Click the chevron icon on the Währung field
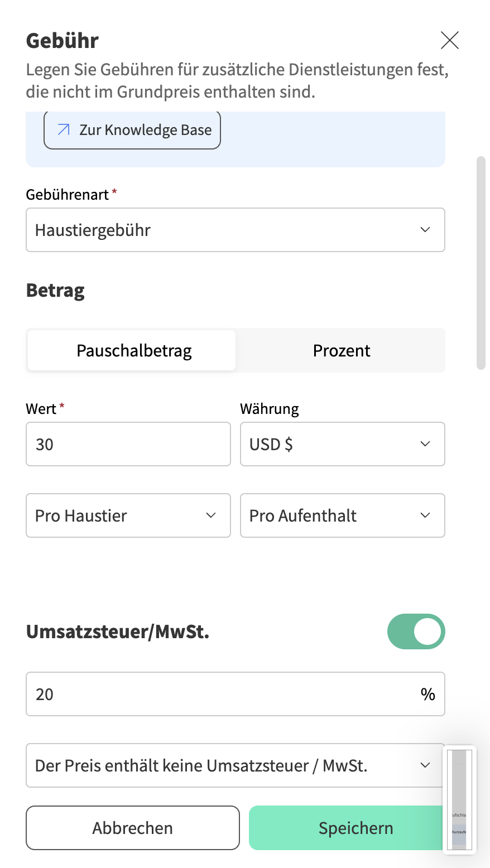The height and width of the screenshot is (868, 490). [x=425, y=444]
